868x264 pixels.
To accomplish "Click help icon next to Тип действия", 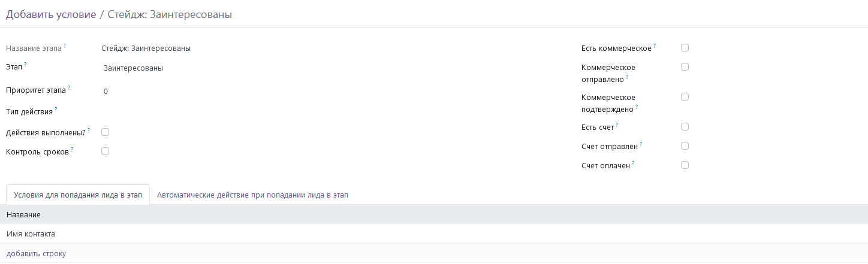I will pyautogui.click(x=56, y=109).
